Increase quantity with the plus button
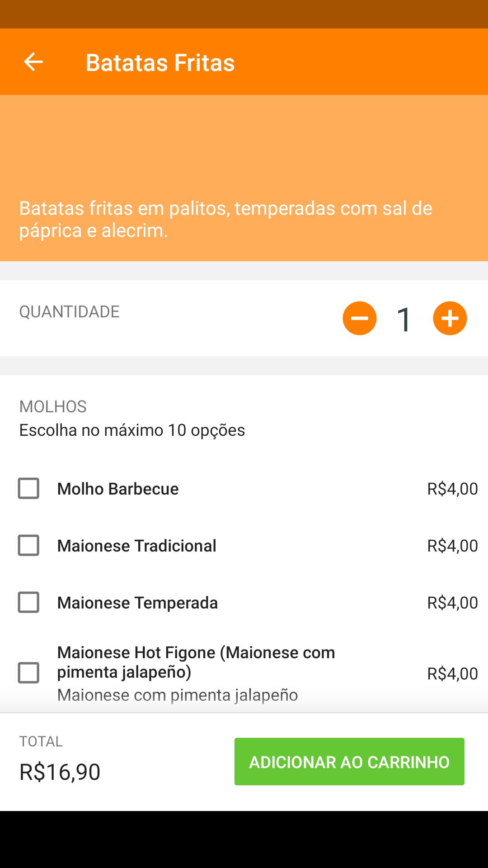488x868 pixels. tap(450, 318)
